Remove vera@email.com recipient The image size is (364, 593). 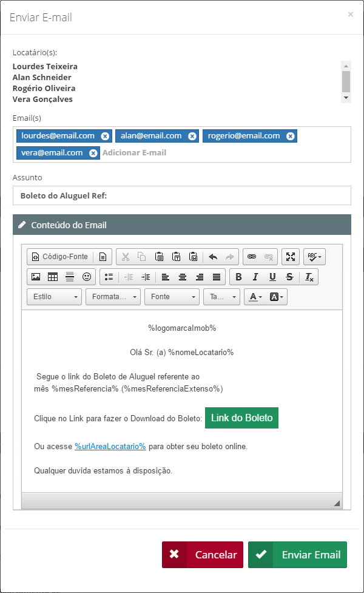[93, 153]
